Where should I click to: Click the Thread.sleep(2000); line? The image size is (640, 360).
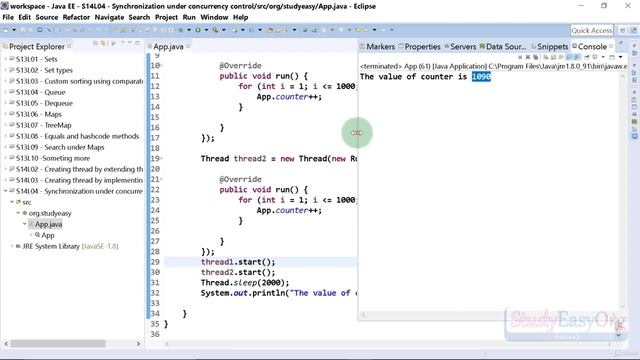coord(244,282)
